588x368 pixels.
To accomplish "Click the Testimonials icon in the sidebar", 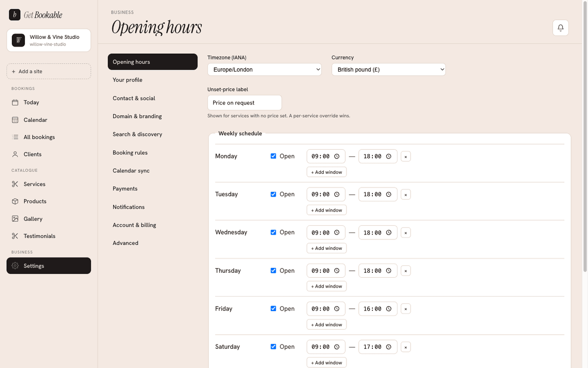I will pyautogui.click(x=15, y=236).
